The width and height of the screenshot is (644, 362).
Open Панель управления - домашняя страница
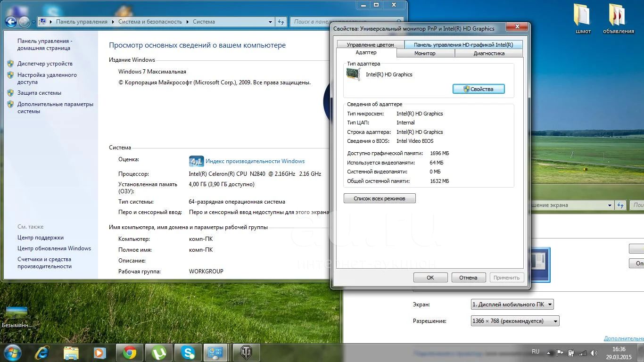tap(45, 44)
